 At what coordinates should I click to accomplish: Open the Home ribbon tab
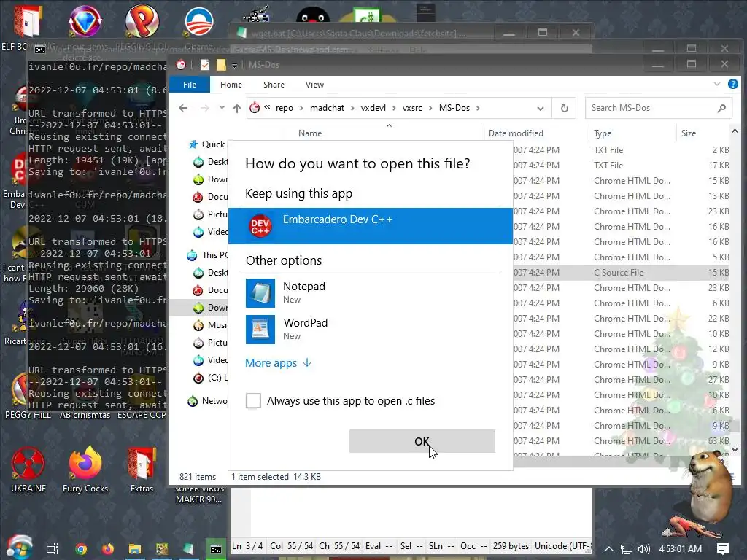[x=231, y=85]
